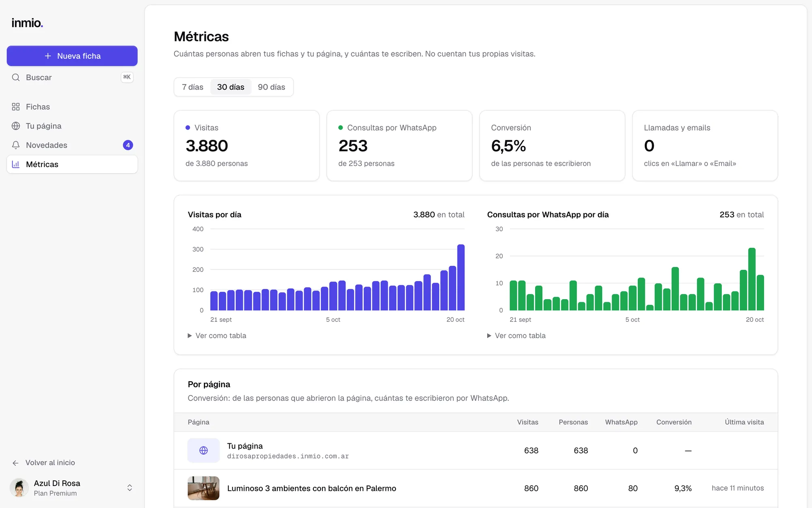The width and height of the screenshot is (812, 508).
Task: Click the Visitas column header
Action: [x=528, y=422]
